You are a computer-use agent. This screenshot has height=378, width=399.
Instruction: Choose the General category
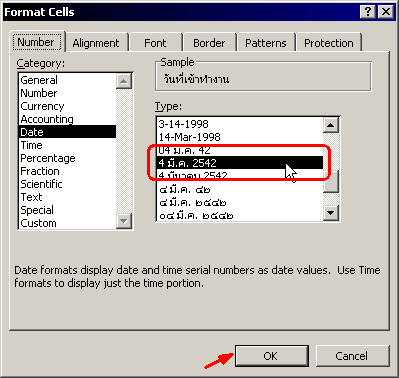[x=39, y=80]
